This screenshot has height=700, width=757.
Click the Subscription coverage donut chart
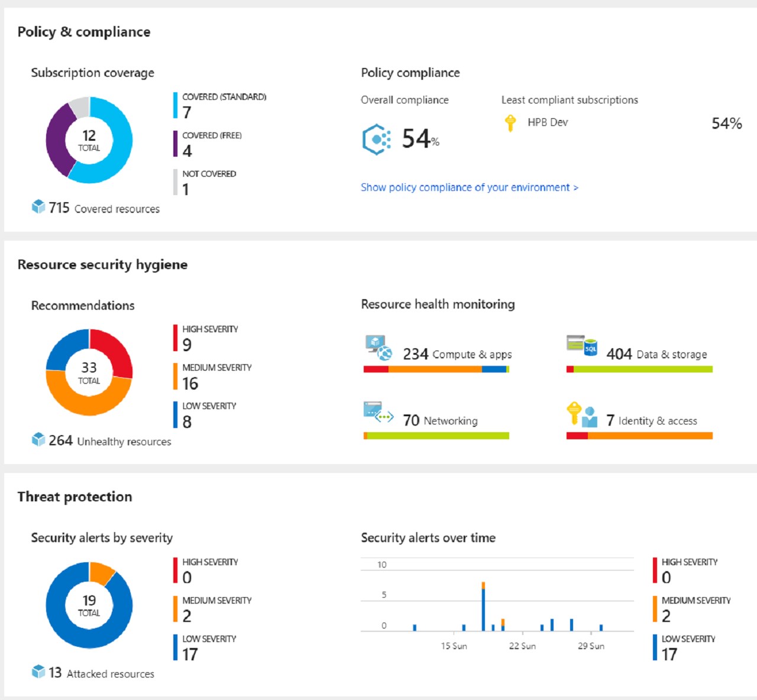[x=89, y=140]
